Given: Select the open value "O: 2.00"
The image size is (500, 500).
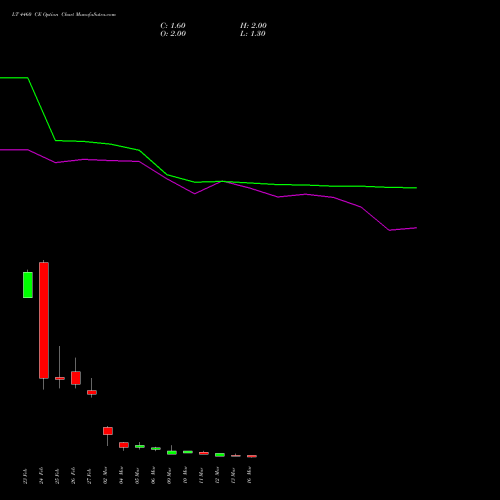Looking at the screenshot, I should [x=173, y=34].
